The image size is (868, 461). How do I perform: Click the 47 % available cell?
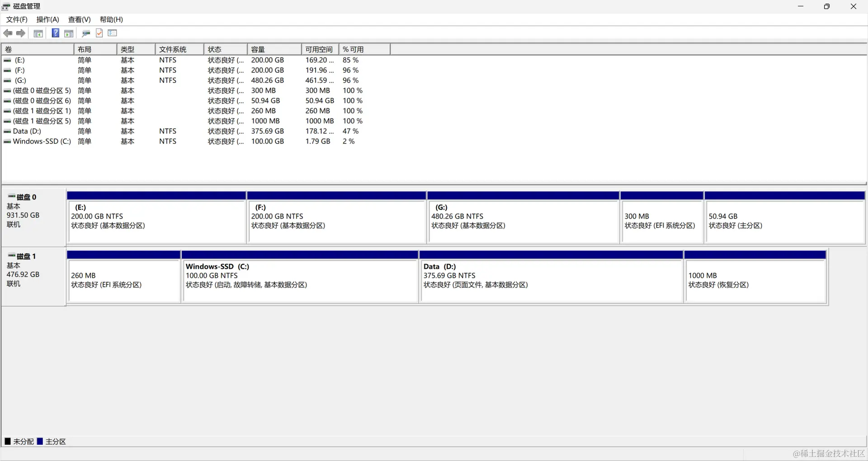(350, 131)
